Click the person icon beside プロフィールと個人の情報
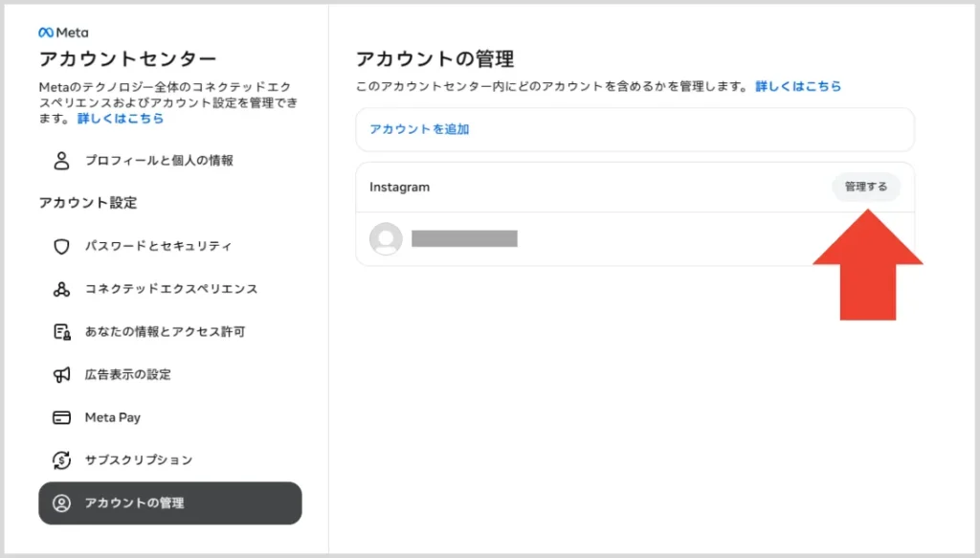The height and width of the screenshot is (558, 980). (x=61, y=161)
